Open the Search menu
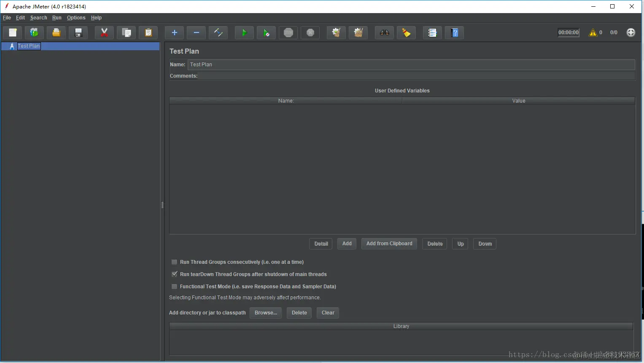This screenshot has height=363, width=644. coord(38,18)
